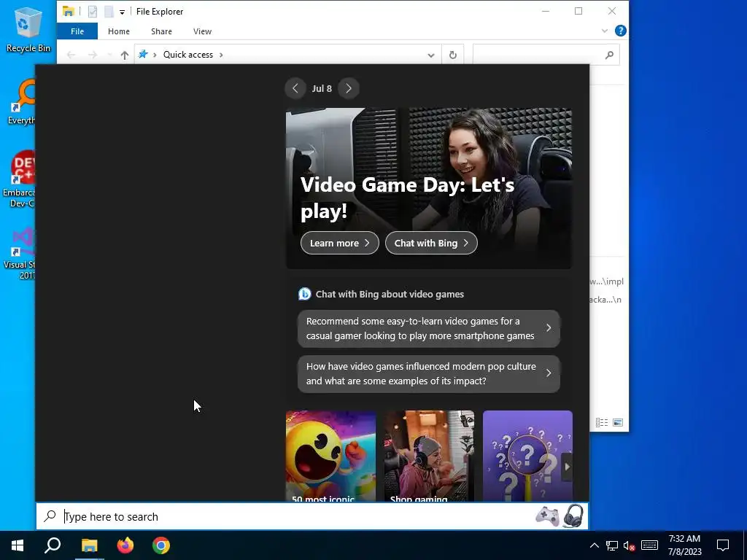Image resolution: width=747 pixels, height=560 pixels.
Task: Click File Explorer forward navigation arrow
Action: tap(93, 55)
